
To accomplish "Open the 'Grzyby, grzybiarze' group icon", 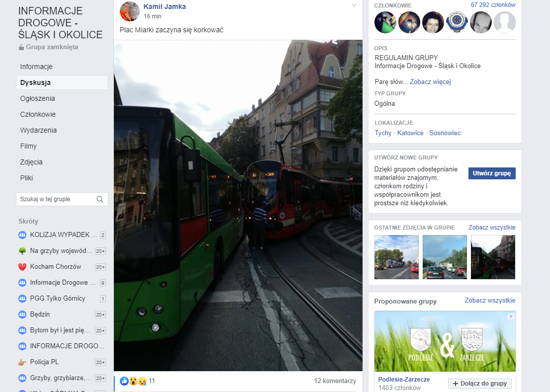I will click(x=22, y=378).
